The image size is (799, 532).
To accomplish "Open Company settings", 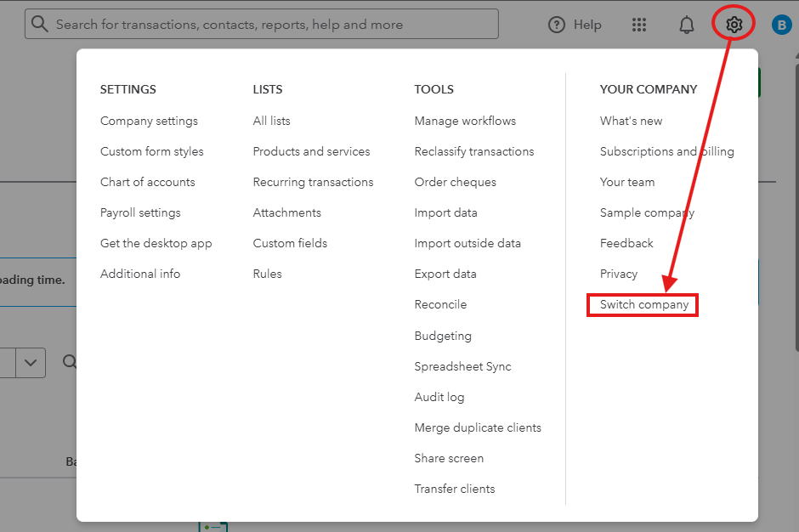I will click(x=149, y=121).
